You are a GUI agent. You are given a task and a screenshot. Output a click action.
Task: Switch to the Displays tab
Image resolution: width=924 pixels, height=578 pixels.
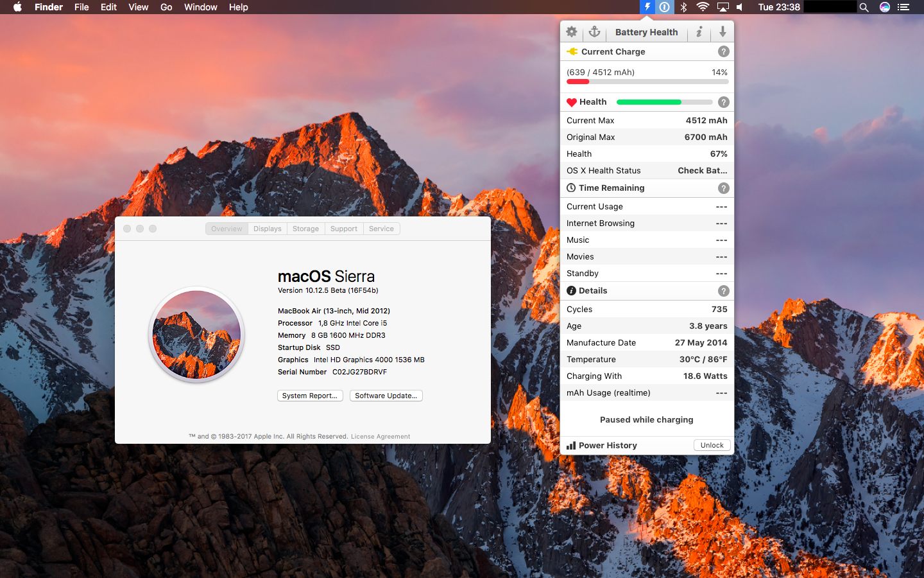coord(267,229)
